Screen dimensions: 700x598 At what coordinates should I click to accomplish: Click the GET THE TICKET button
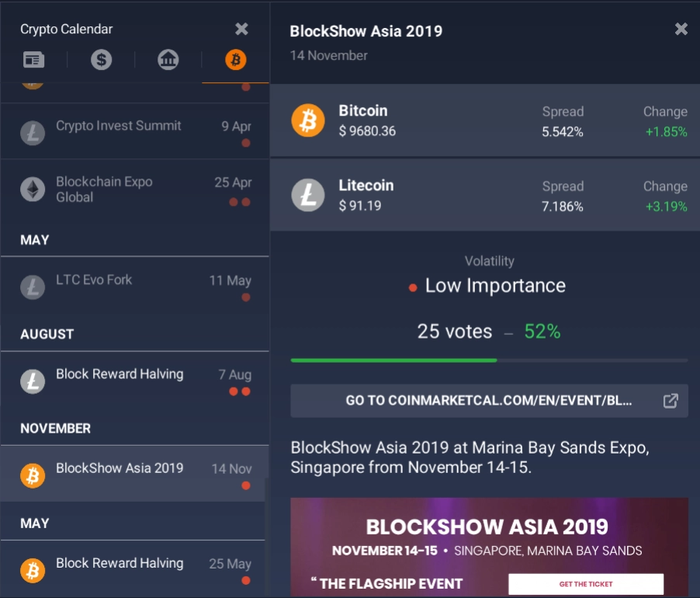[x=585, y=583]
